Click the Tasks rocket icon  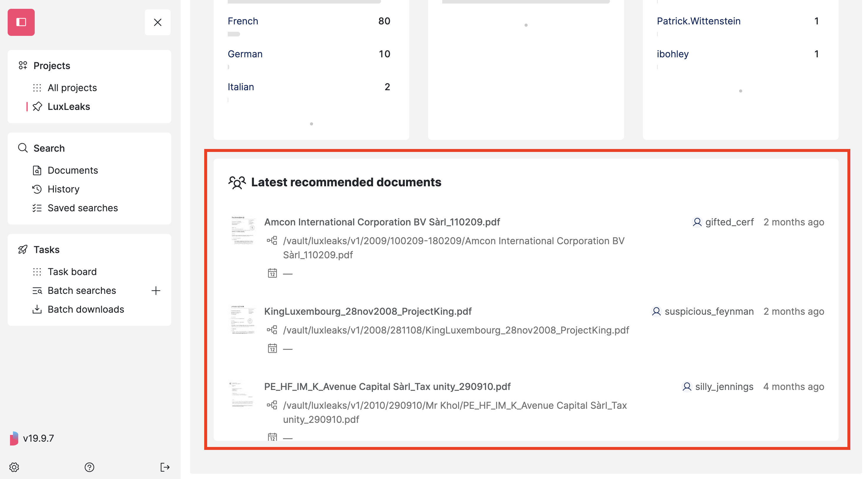[23, 249]
